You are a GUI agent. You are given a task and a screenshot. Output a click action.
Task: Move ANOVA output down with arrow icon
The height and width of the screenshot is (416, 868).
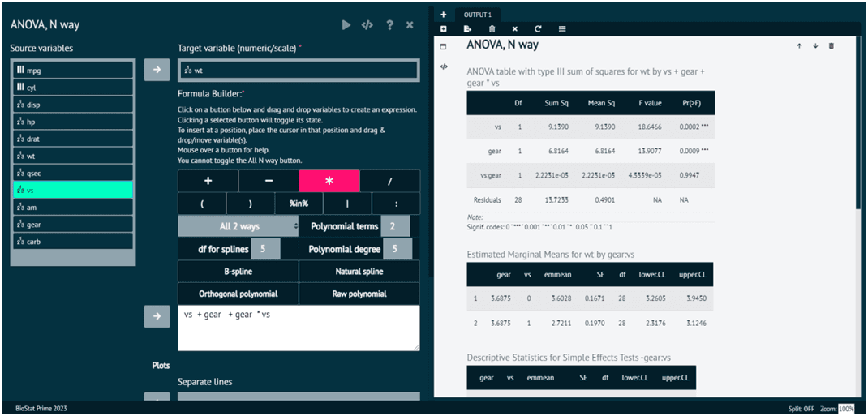click(x=815, y=46)
